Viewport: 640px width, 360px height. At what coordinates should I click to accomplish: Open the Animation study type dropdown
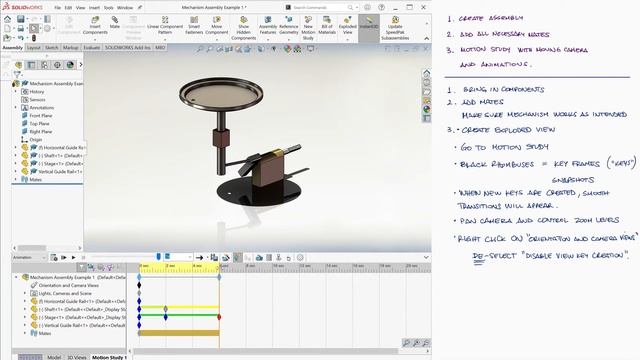pyautogui.click(x=29, y=258)
